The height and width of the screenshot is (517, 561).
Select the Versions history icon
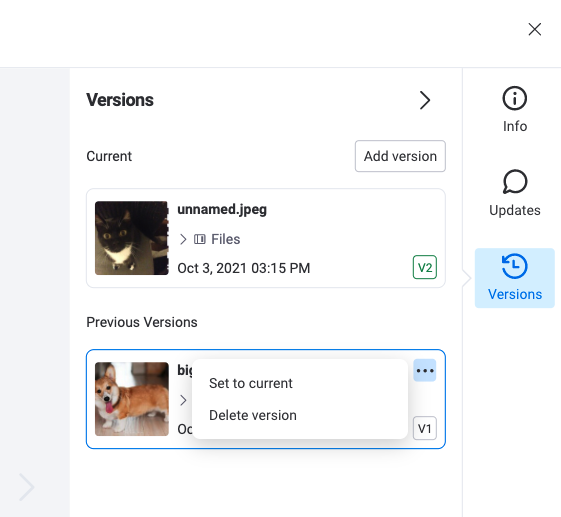coord(514,266)
